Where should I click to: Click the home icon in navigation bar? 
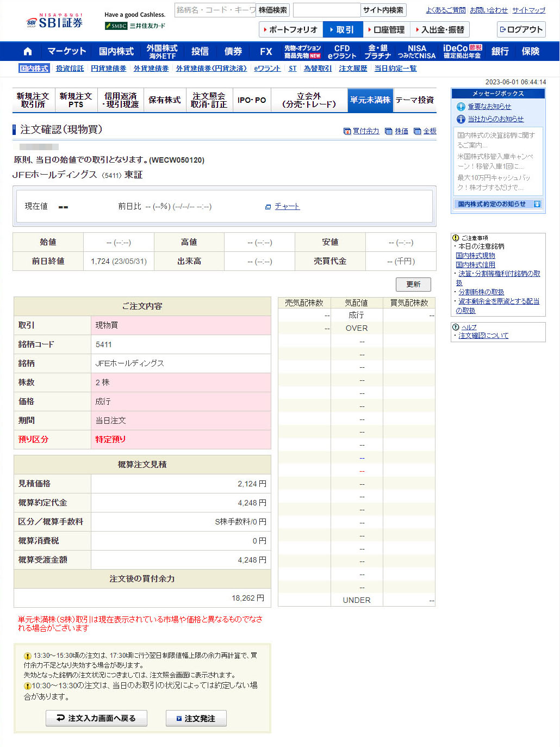(x=28, y=51)
